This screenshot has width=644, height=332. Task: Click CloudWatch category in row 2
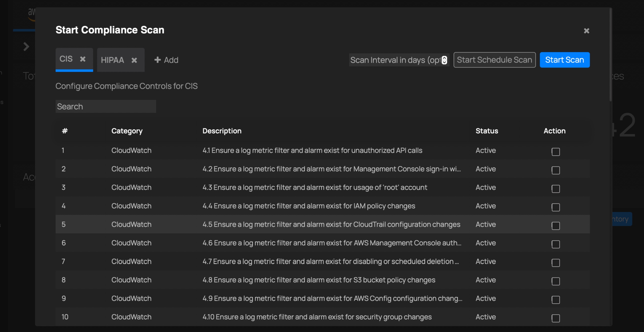[x=131, y=169]
